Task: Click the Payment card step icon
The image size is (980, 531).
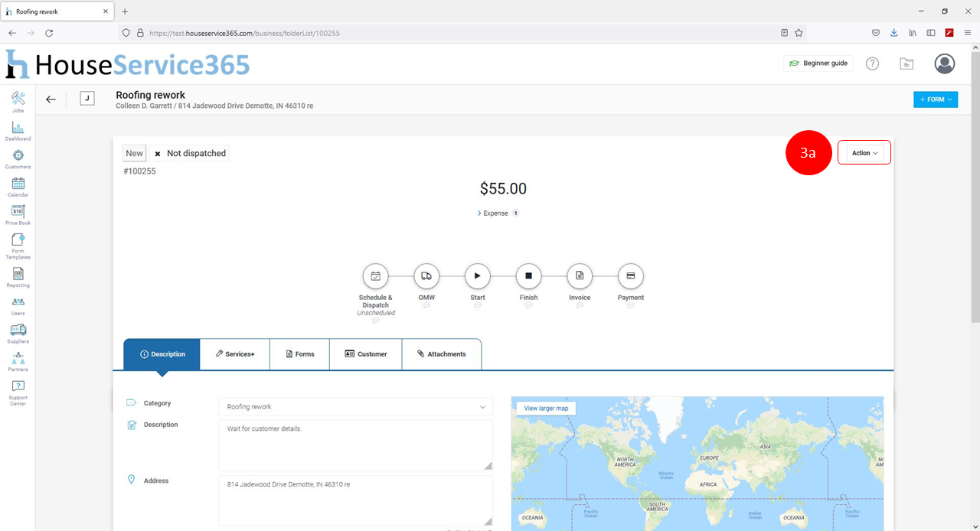Action: point(630,275)
